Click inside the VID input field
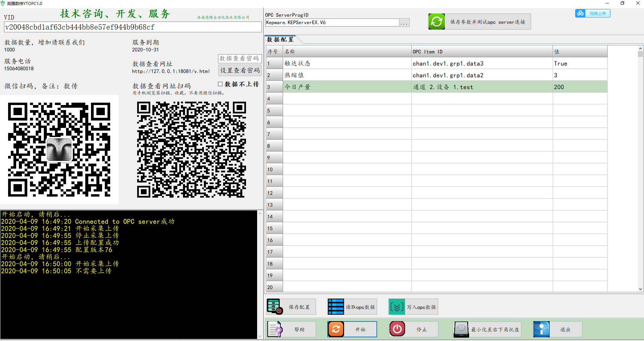The height and width of the screenshot is (341, 644). coord(131,27)
